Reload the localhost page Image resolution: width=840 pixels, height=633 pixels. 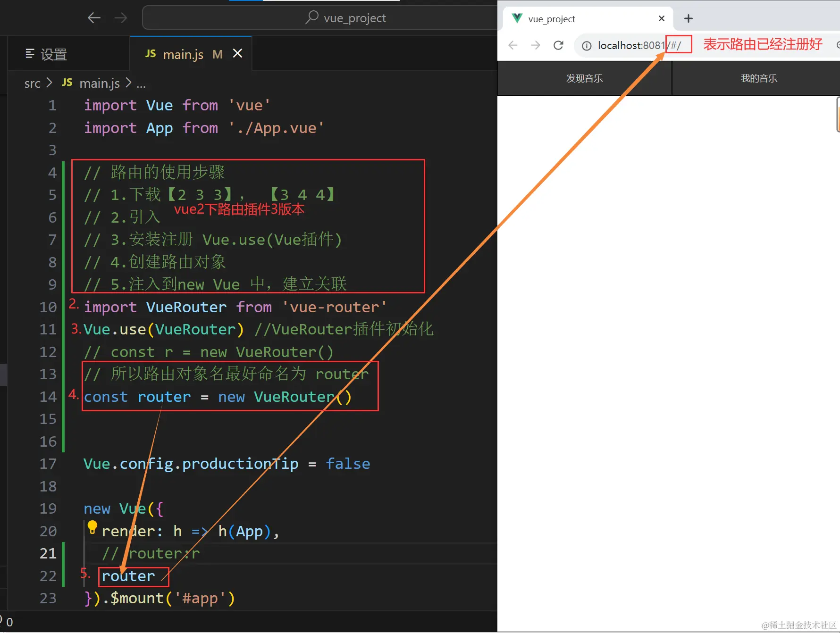click(558, 45)
